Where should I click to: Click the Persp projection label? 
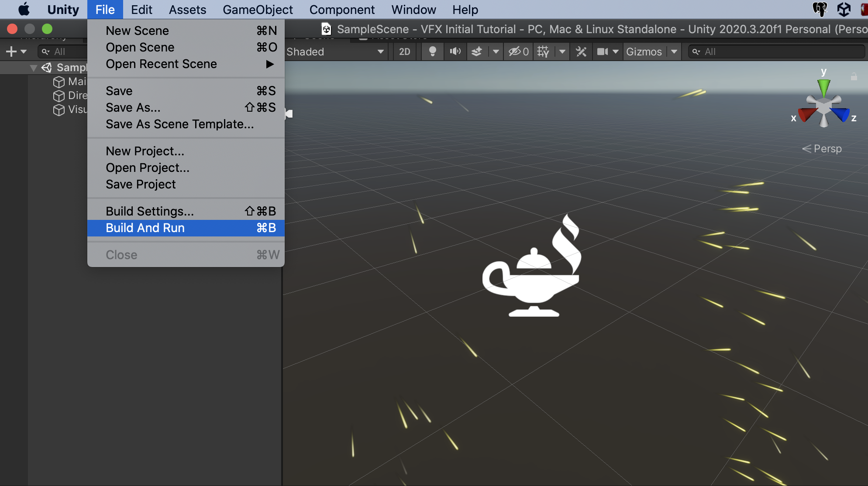[827, 149]
